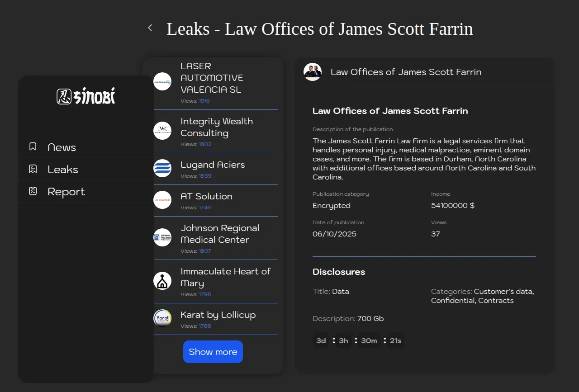Select the Integrity Wealth Consulting entry title
Viewport: 579px width, 392px height.
tap(216, 127)
